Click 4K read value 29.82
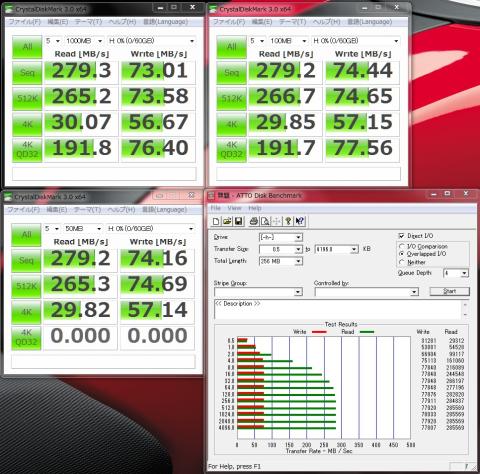This screenshot has width=480, height=474. 80,311
